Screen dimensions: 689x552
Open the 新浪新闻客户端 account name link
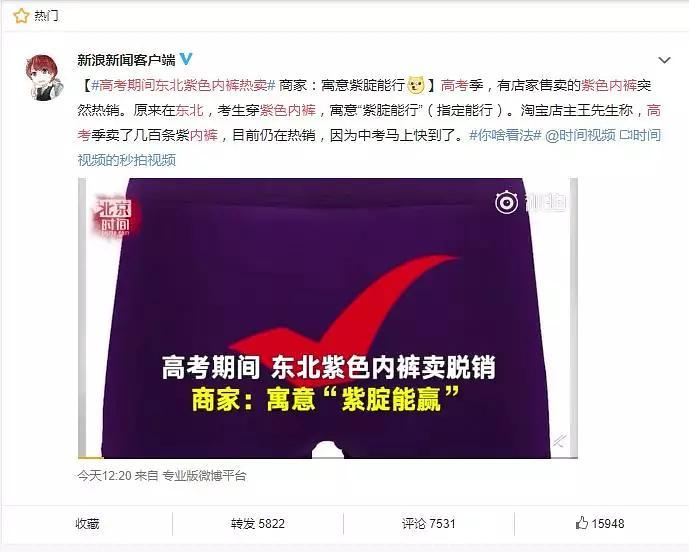[126, 59]
